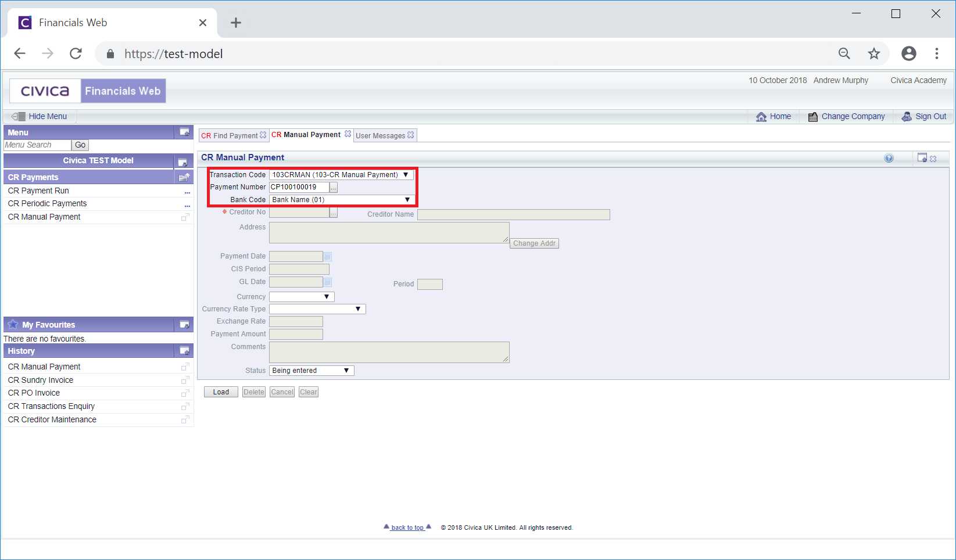Viewport: 956px width, 560px height.
Task: Open the Currency Rate Type dropdown
Action: point(317,309)
